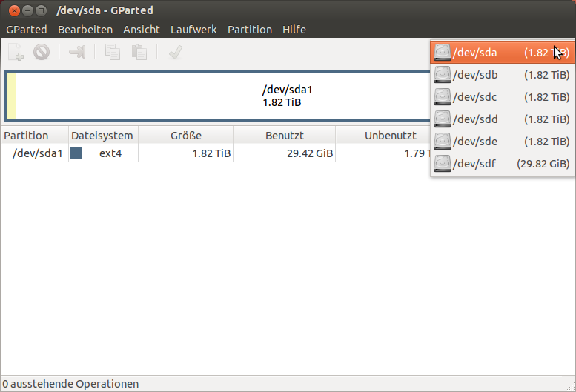Screen dimensions: 576x392
Task: Select /dev/sdc from the device list
Action: click(502, 97)
